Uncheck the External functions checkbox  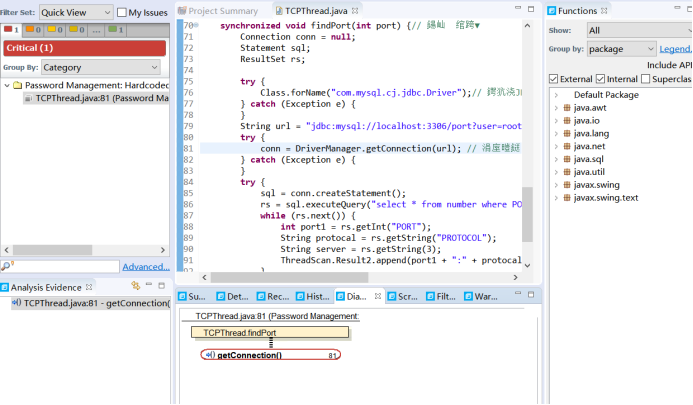click(553, 79)
